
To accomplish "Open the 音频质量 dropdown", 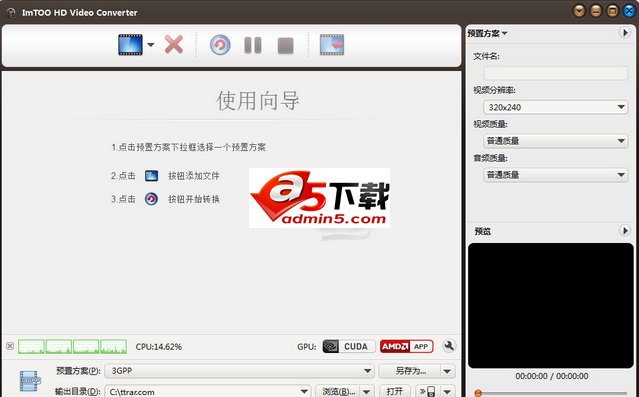I will (x=555, y=175).
